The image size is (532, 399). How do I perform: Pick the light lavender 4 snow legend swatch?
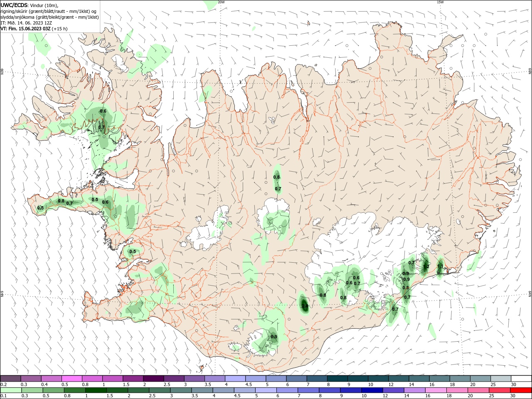point(235,379)
